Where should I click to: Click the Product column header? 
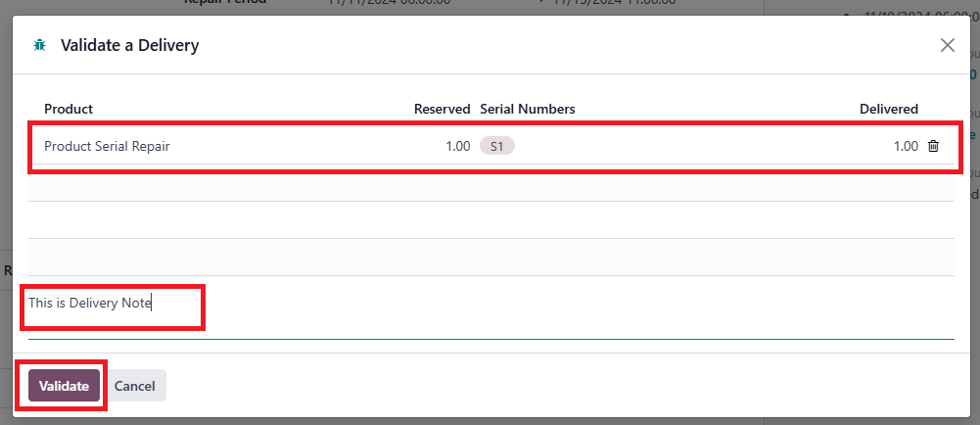click(x=69, y=109)
